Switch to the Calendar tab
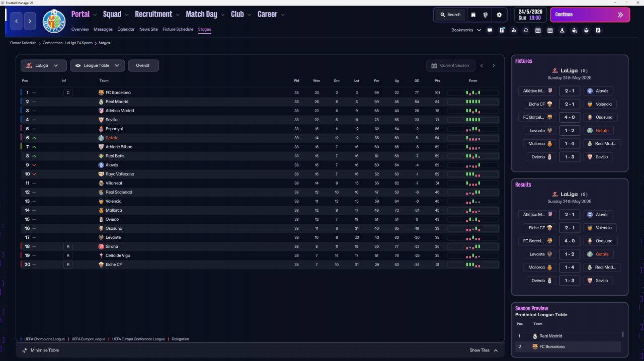This screenshot has width=644, height=361. point(126,29)
